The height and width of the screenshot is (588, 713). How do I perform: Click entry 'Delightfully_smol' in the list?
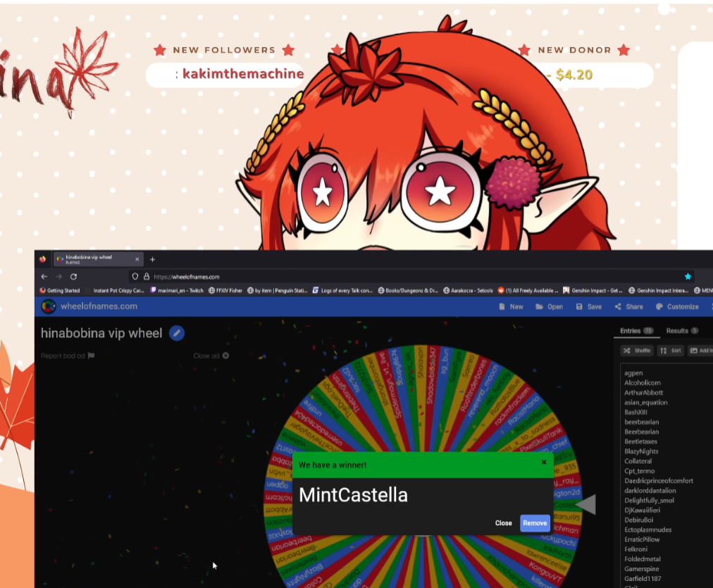(x=649, y=500)
